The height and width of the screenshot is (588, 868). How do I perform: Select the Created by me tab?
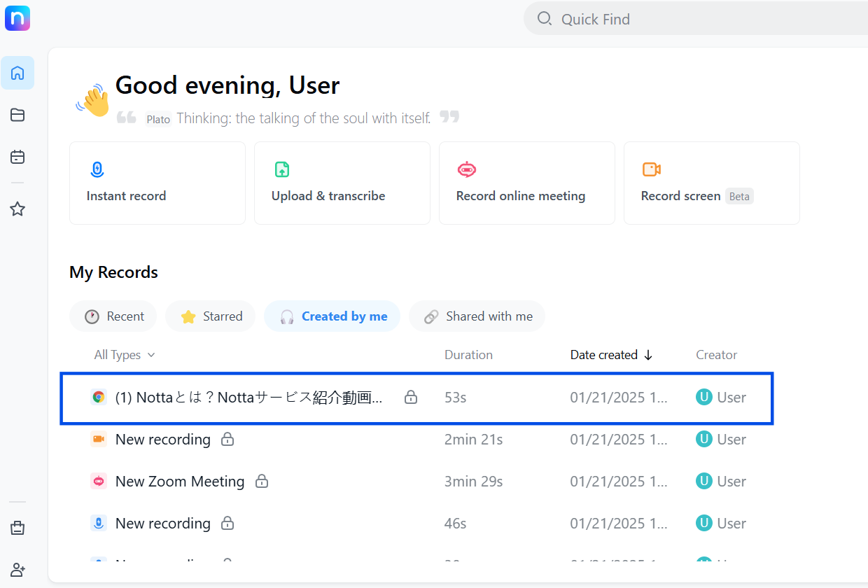[x=332, y=316]
